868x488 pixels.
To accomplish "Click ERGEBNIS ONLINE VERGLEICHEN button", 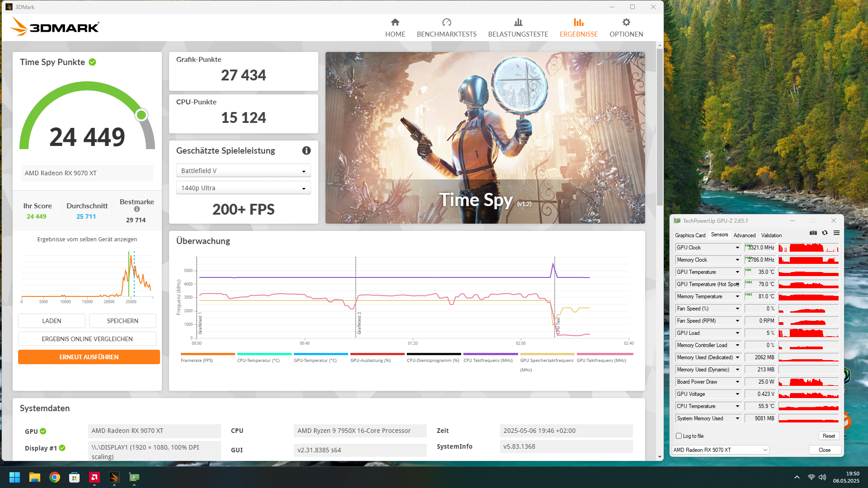I will (87, 339).
